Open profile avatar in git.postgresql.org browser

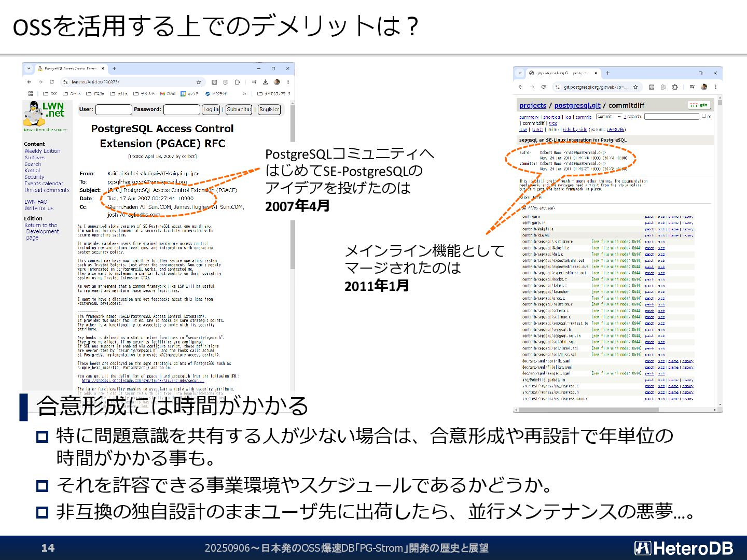click(704, 87)
